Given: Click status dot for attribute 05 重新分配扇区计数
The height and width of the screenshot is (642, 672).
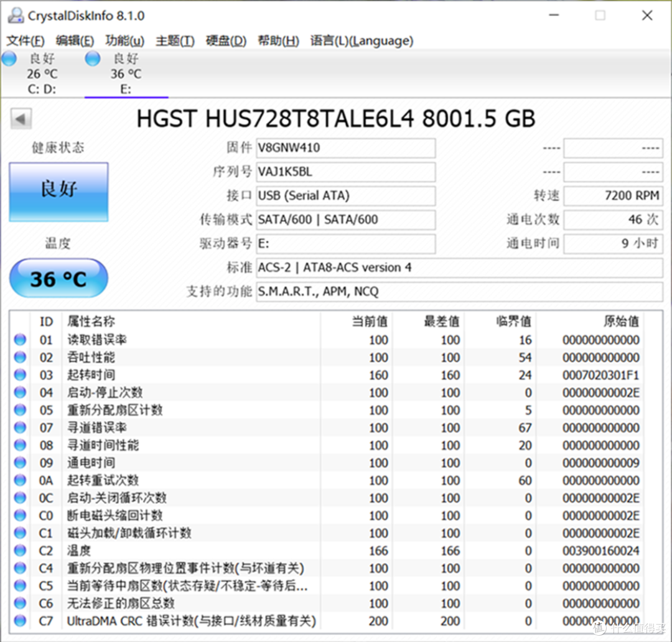Looking at the screenshot, I should tap(20, 410).
